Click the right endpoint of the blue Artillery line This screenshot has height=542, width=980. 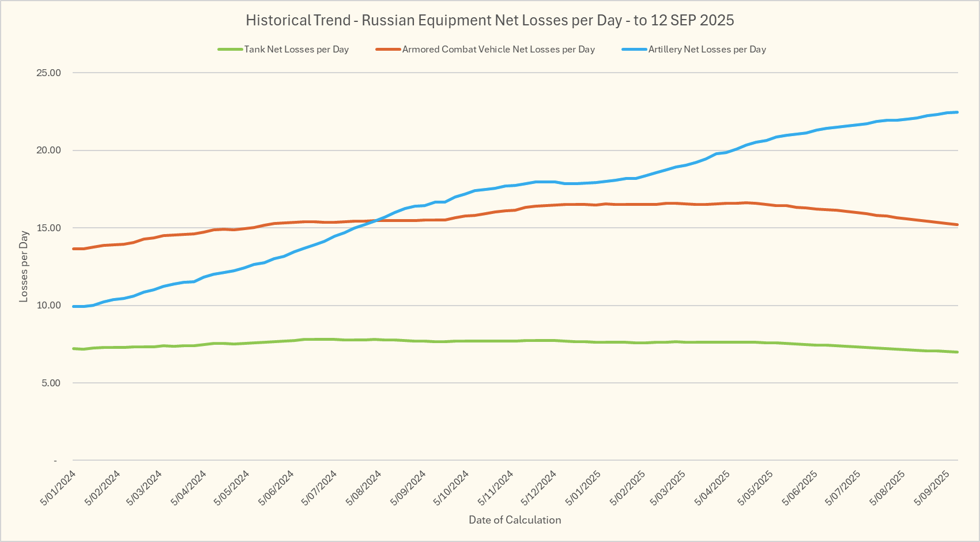[x=958, y=112]
